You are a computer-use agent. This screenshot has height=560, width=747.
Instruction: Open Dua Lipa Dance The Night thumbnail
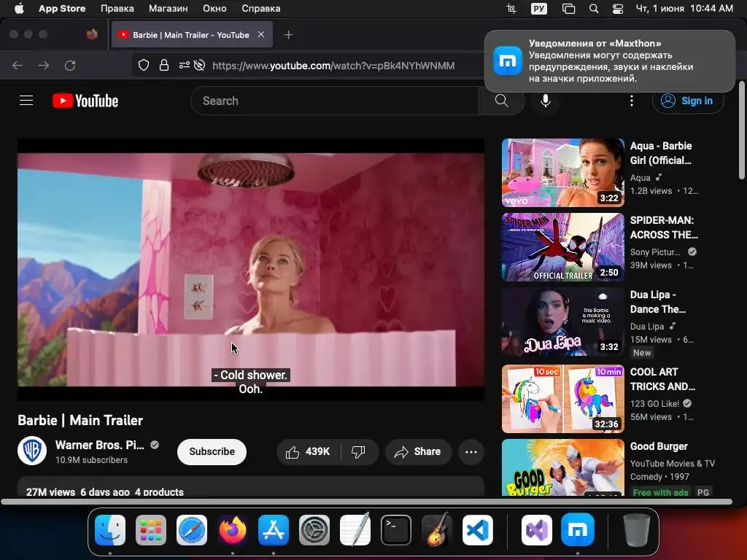point(562,322)
